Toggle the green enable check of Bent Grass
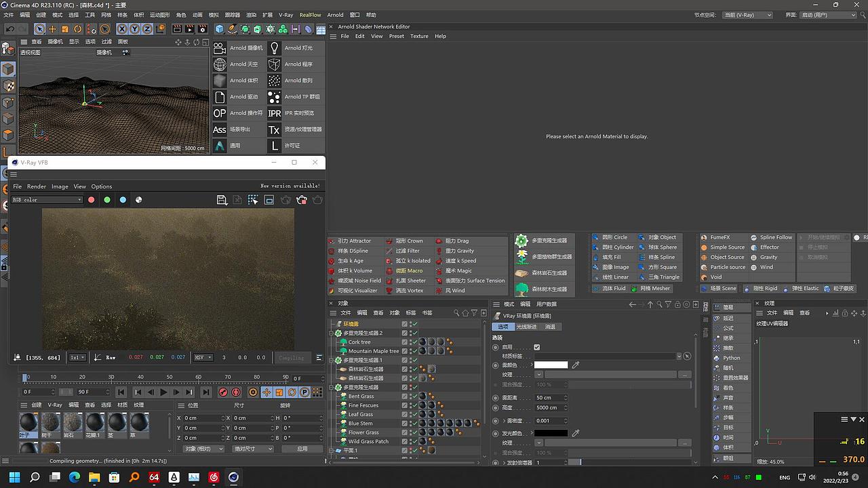Screen dimensions: 868x488 (x=414, y=396)
